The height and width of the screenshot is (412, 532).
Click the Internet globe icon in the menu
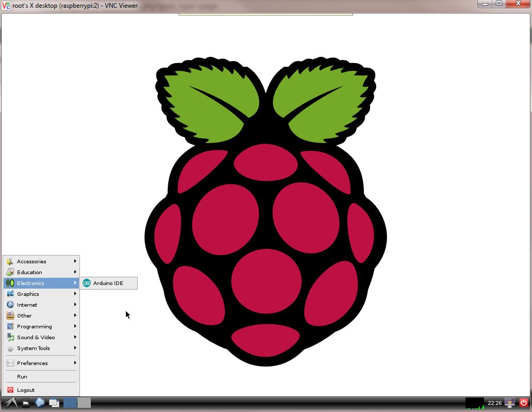(x=10, y=305)
